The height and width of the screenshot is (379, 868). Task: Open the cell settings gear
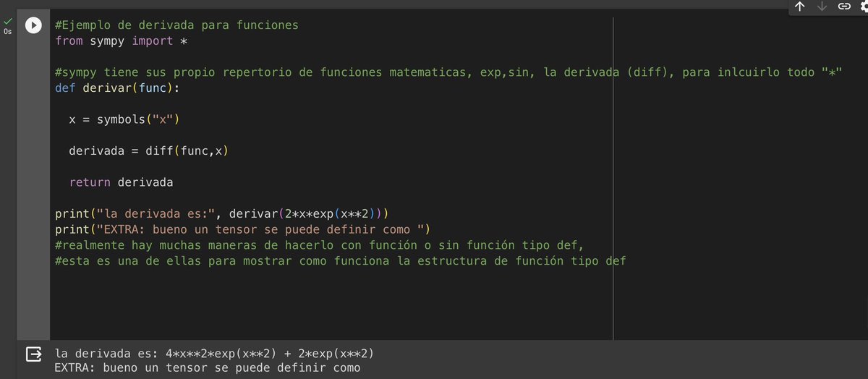point(864,7)
